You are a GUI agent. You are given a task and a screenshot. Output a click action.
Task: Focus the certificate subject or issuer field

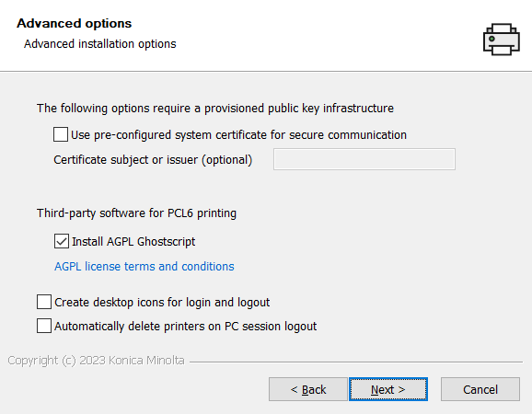coord(364,159)
